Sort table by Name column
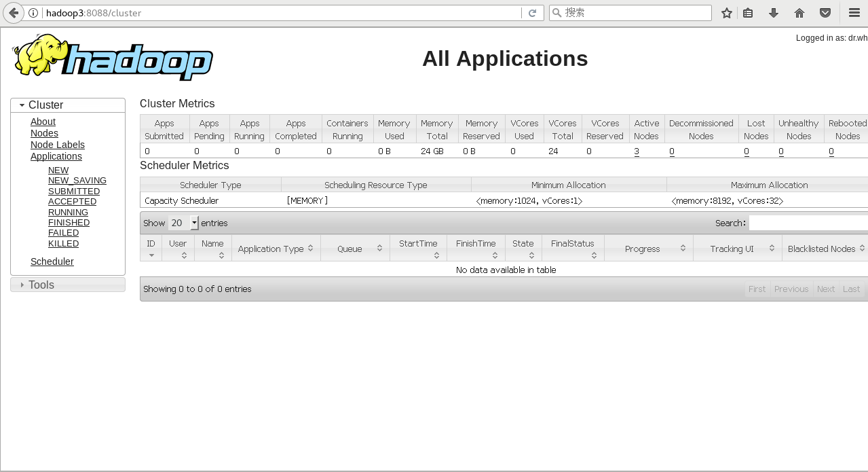 (x=212, y=248)
